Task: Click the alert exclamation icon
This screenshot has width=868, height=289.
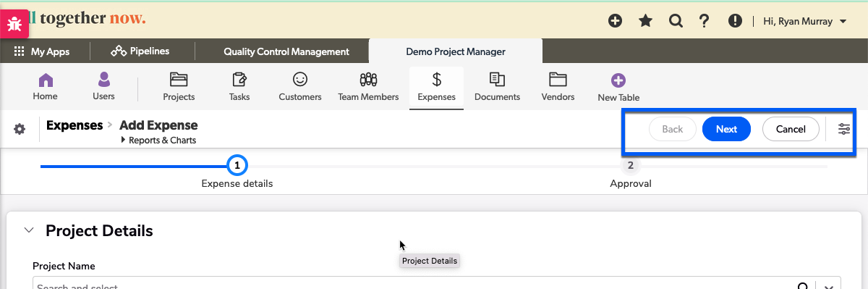Action: click(x=736, y=21)
